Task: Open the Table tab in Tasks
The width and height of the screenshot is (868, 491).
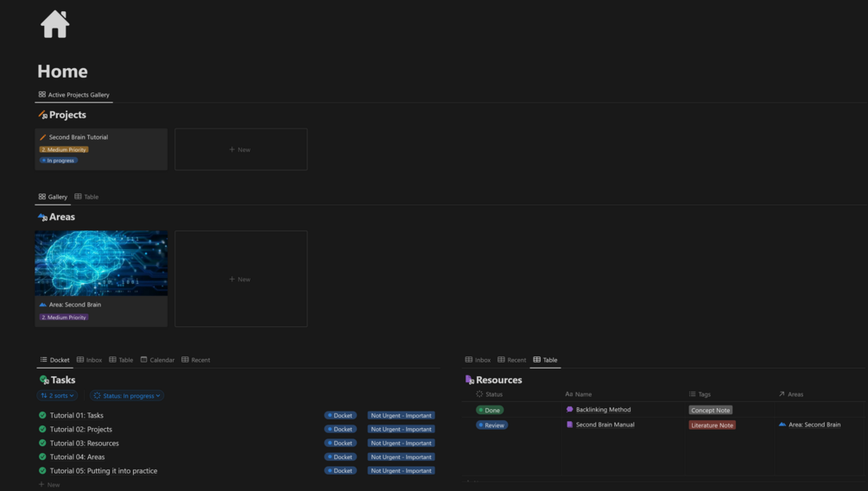Action: pos(121,360)
